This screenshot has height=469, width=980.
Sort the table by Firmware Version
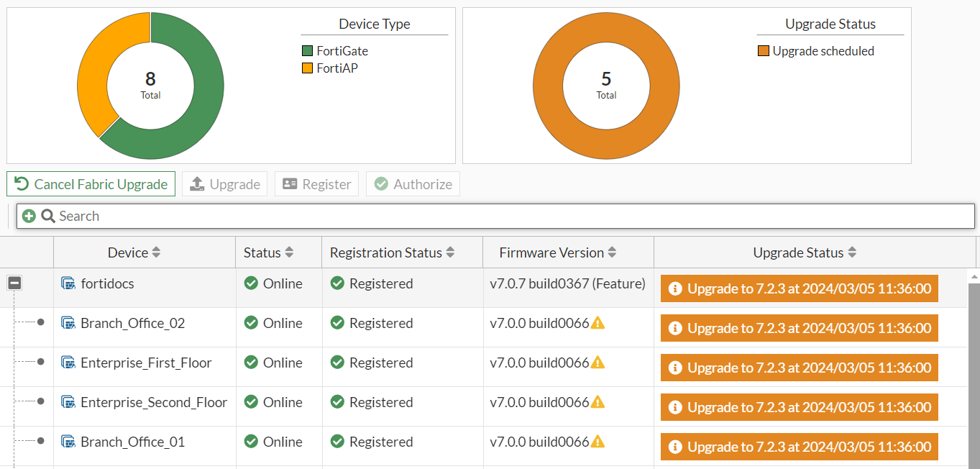(x=612, y=252)
